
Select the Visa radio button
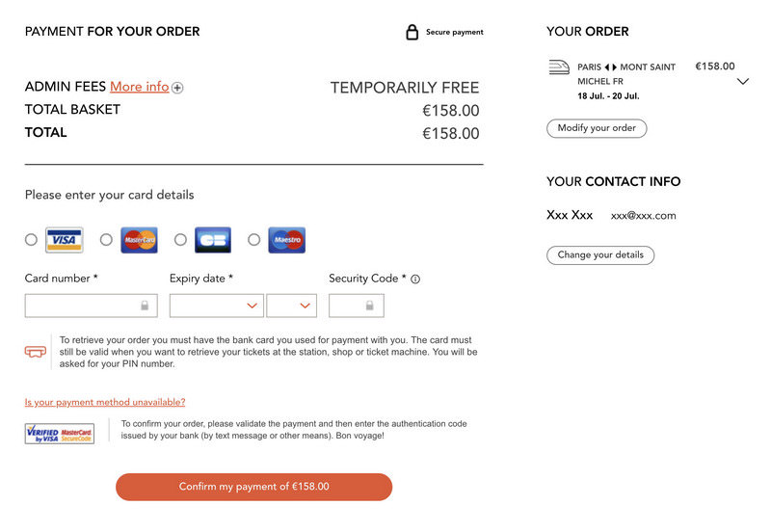click(x=31, y=240)
